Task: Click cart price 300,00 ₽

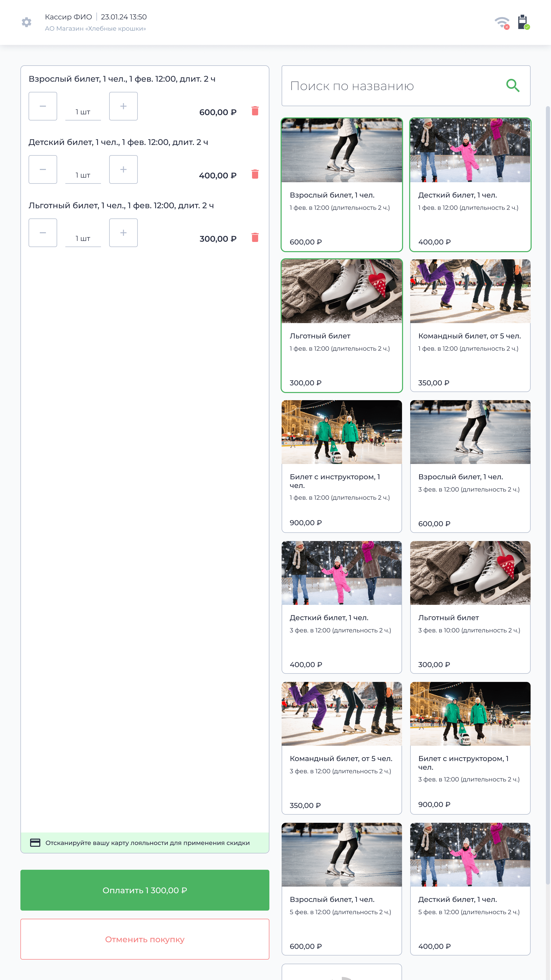Action: click(218, 239)
